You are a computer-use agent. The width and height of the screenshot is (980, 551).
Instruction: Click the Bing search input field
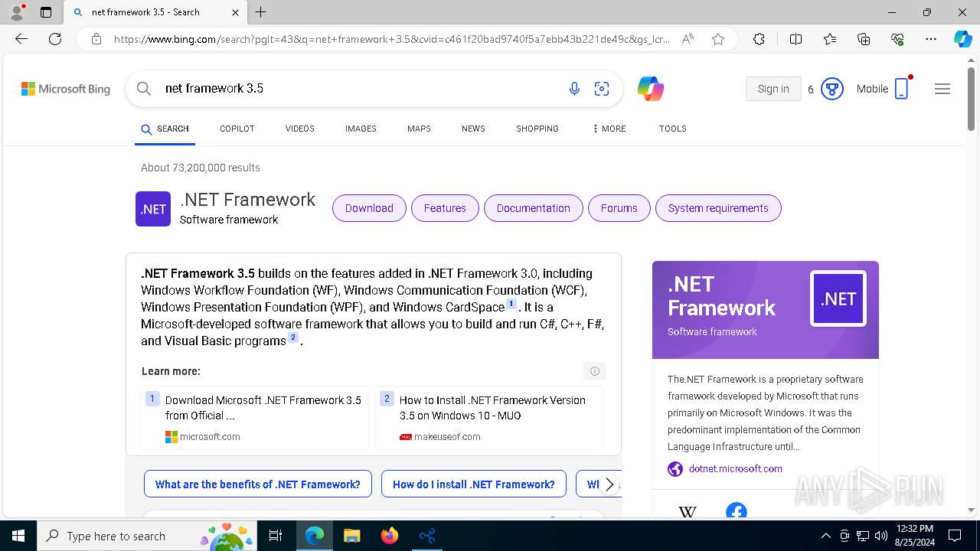(360, 89)
